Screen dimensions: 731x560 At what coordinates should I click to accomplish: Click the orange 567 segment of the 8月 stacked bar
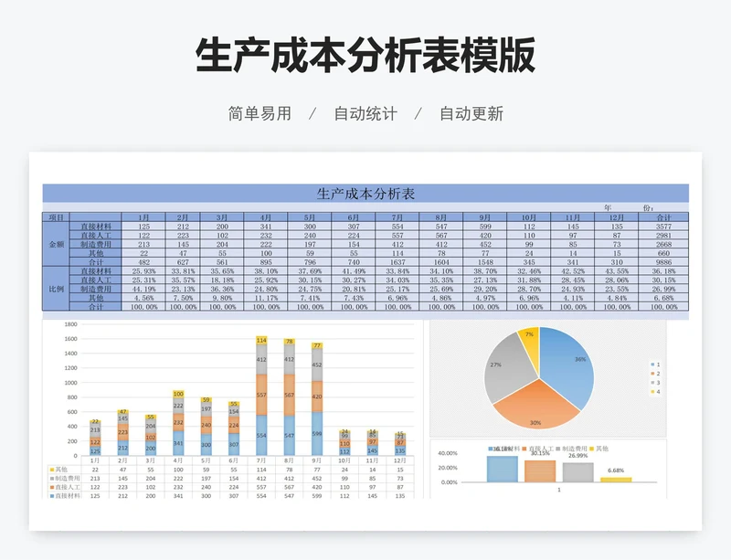(x=289, y=395)
